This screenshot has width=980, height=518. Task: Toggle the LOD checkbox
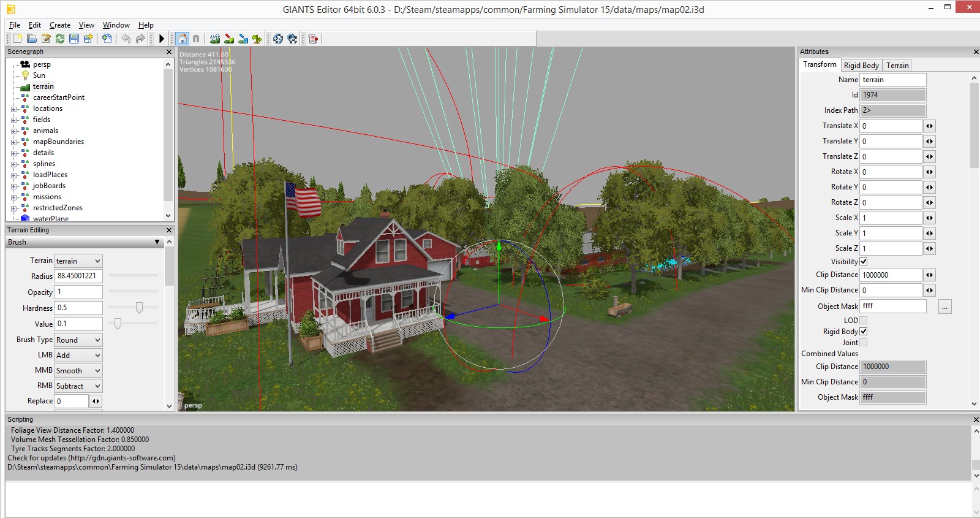tap(863, 320)
